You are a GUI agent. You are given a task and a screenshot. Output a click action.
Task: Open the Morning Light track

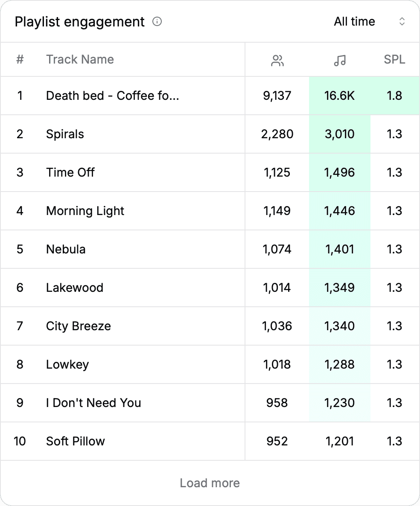click(85, 211)
